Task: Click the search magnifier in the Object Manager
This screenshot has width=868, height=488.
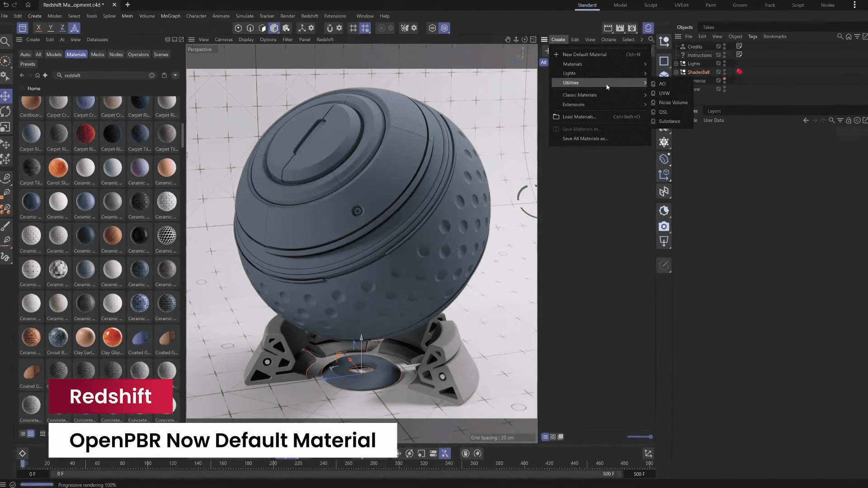Action: [840, 36]
